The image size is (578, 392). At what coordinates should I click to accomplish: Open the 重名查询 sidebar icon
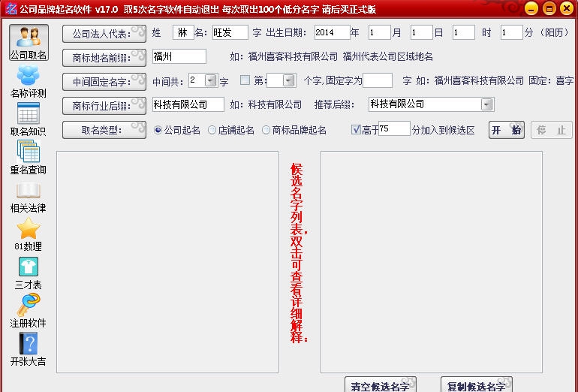pos(29,158)
